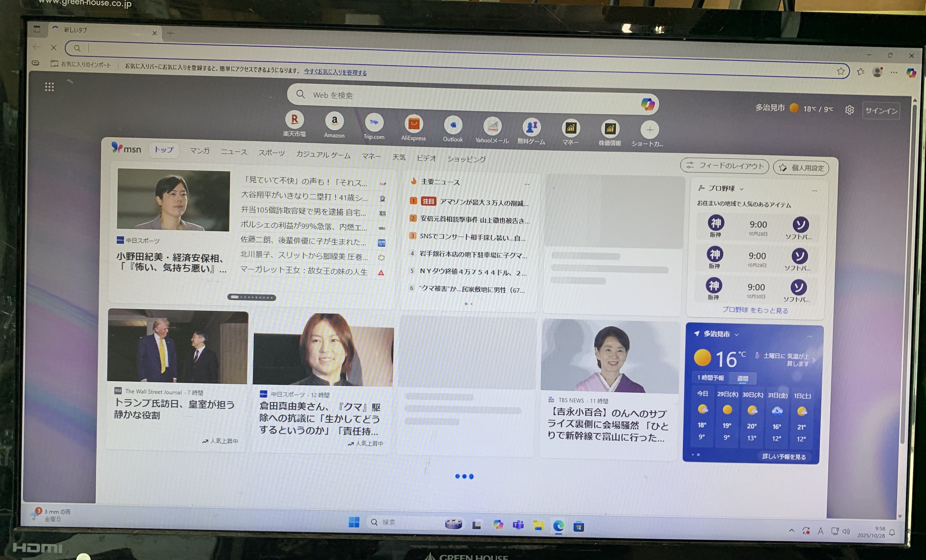Click the add shortcut plus icon
Viewport: 926px width, 560px height.
pyautogui.click(x=649, y=130)
